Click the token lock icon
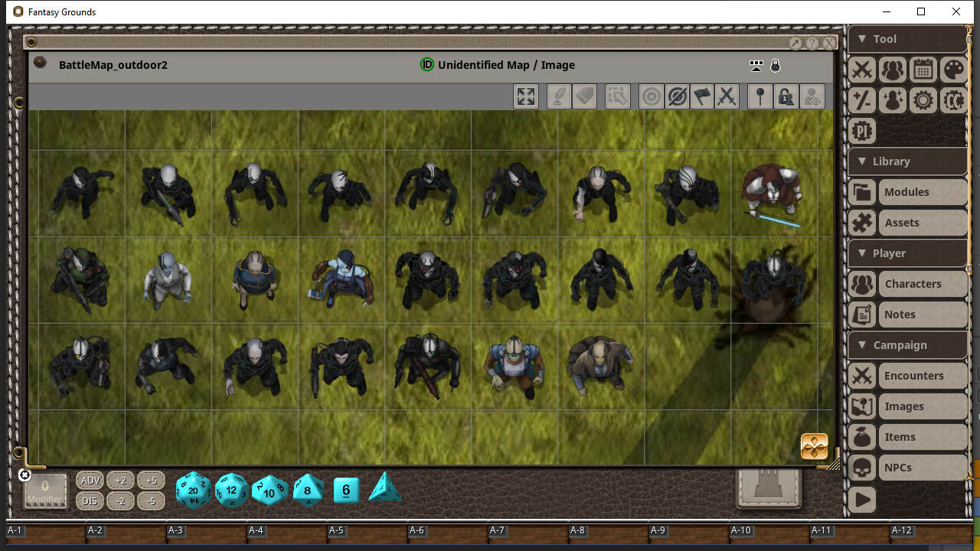980x551 pixels. coord(786,96)
